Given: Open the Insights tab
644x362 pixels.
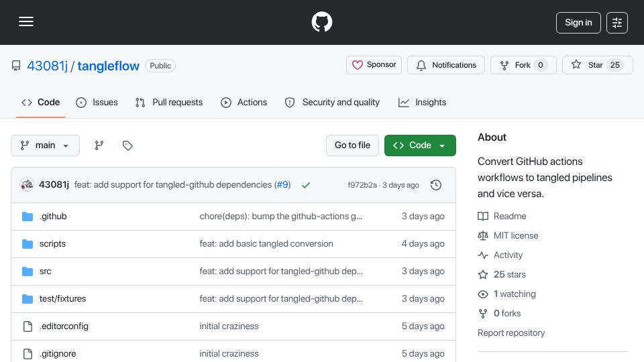Looking at the screenshot, I should [x=422, y=102].
